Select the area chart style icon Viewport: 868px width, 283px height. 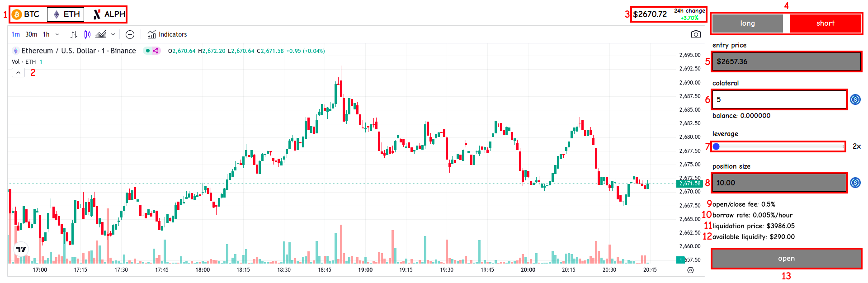pos(101,34)
